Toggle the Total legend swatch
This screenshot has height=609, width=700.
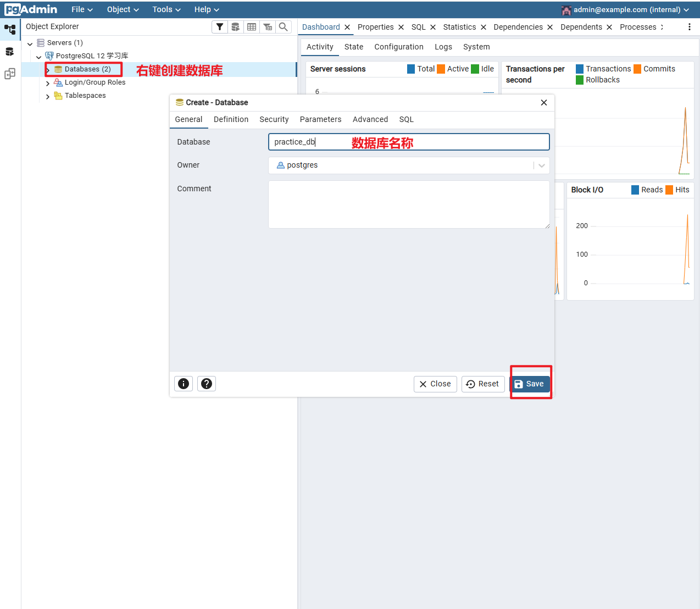coord(411,69)
